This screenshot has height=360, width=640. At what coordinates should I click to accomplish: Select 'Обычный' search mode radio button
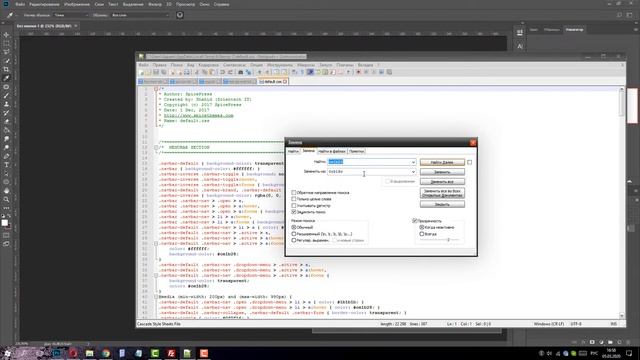coord(294,227)
